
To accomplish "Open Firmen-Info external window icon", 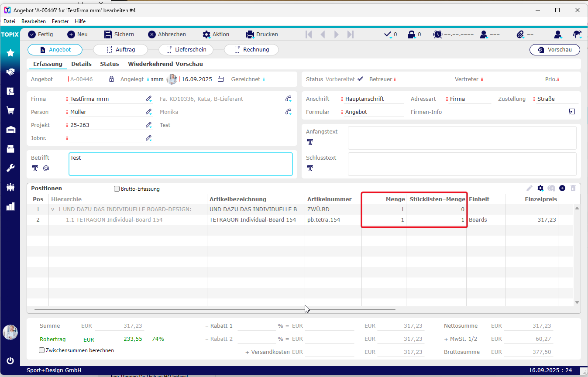I will 572,112.
